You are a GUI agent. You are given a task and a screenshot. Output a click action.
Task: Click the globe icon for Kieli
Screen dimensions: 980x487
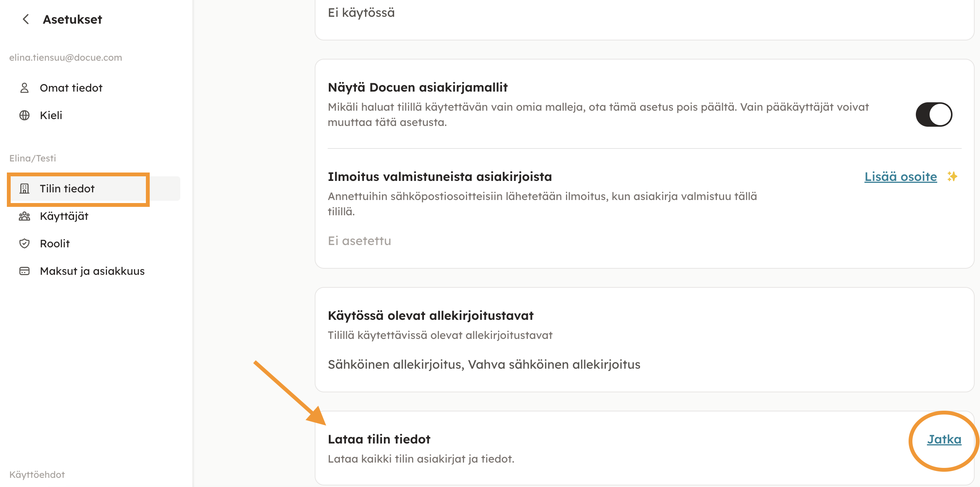[x=24, y=115]
